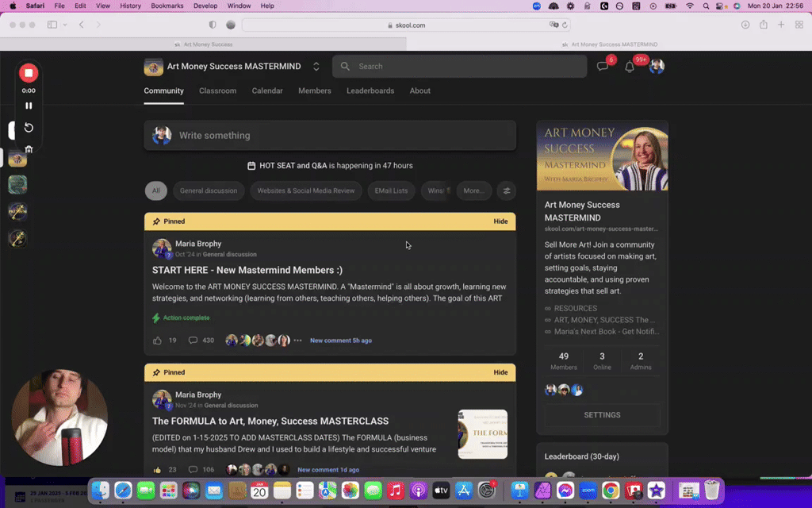Go to the About tab

(420, 90)
